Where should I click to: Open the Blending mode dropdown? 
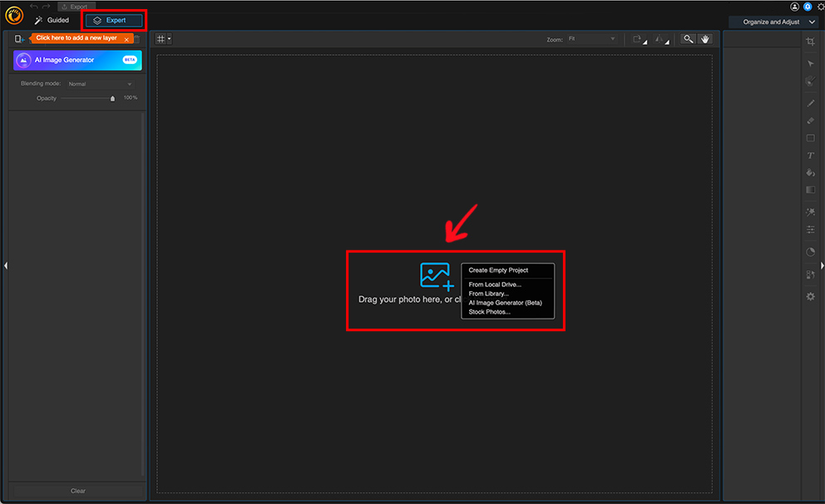[x=100, y=83]
